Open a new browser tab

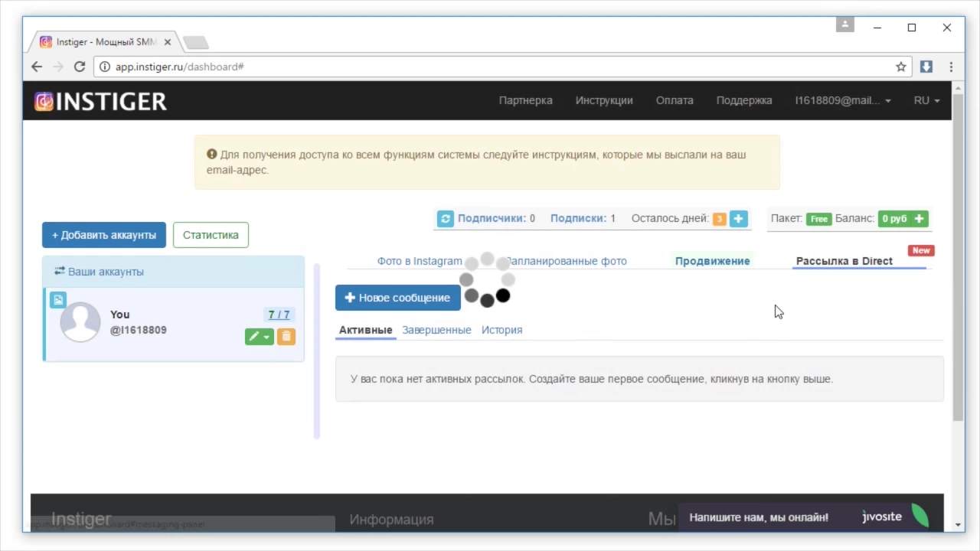196,42
